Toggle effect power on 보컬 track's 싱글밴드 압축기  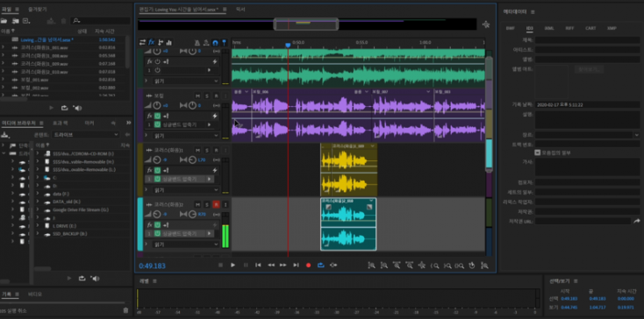coord(157,124)
